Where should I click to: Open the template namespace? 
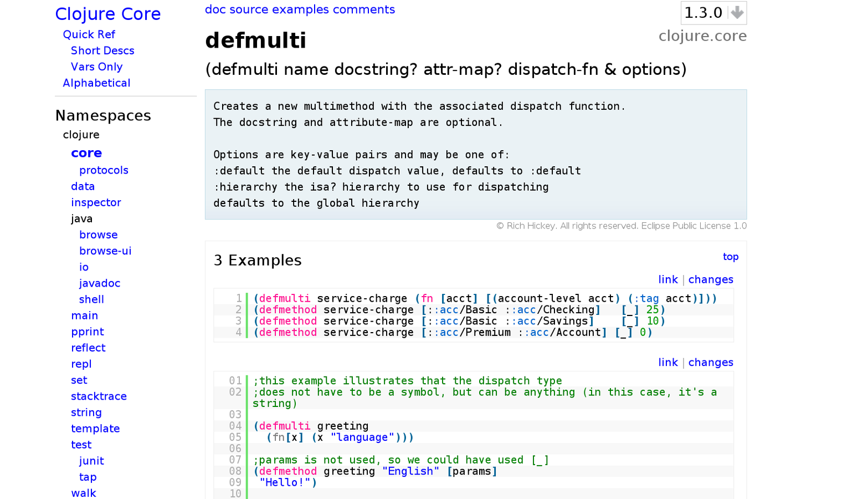pyautogui.click(x=95, y=428)
